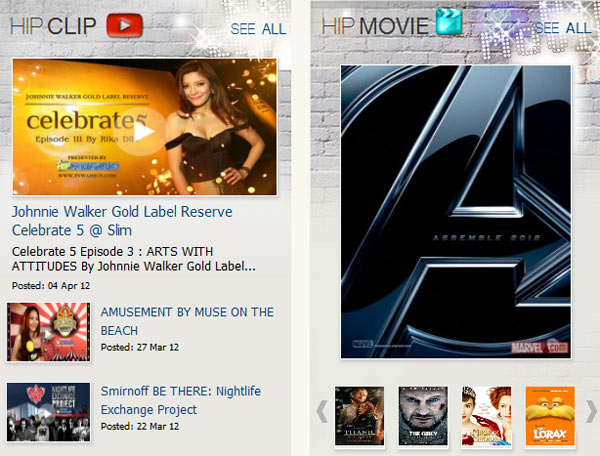Click the red YouTube play icon beside HIP CLIP
Viewport: 600px width, 456px height.
coord(124,25)
